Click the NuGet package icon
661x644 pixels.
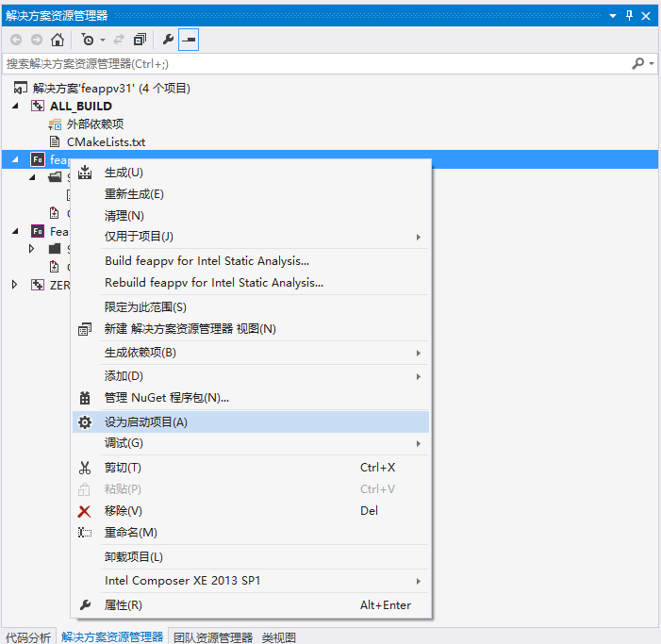tap(85, 398)
